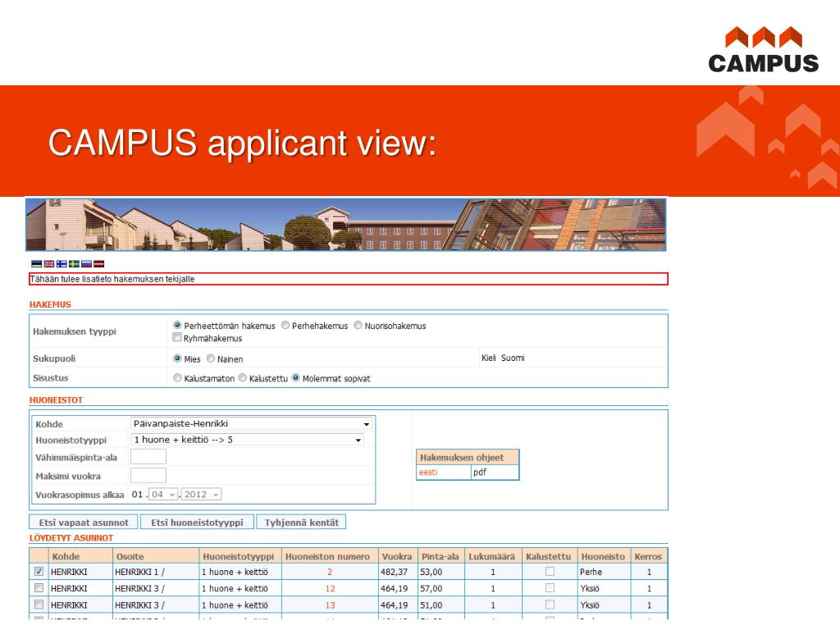Choose Nainen as gender

[211, 358]
